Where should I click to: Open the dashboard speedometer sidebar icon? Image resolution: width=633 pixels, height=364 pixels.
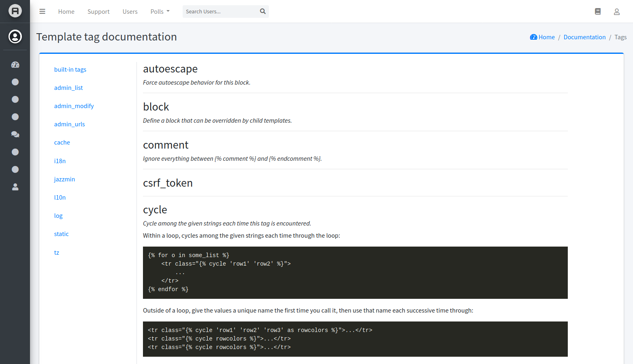pyautogui.click(x=15, y=65)
